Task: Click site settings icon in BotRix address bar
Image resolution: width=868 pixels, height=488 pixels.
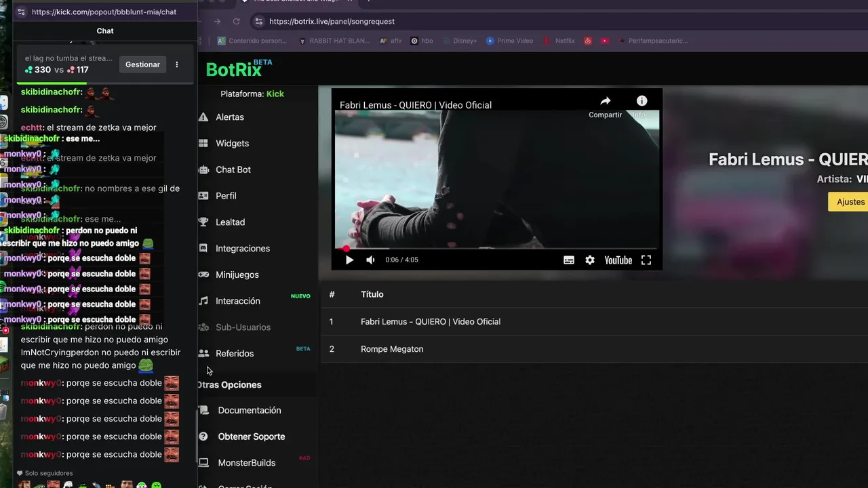Action: point(258,22)
